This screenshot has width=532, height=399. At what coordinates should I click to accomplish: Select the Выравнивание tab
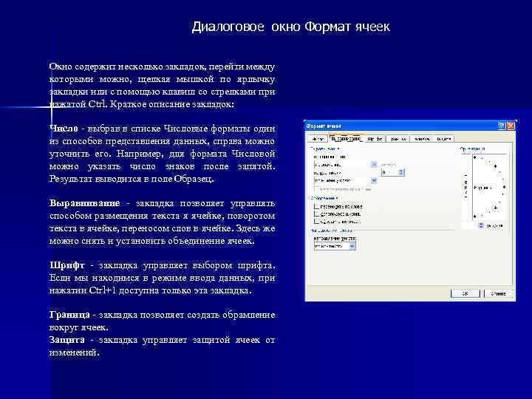(x=347, y=138)
